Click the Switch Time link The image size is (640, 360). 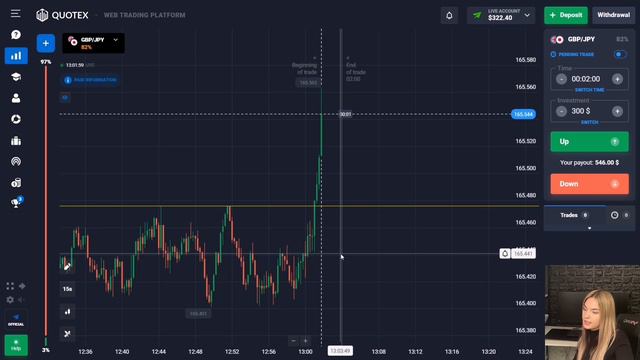coord(589,90)
